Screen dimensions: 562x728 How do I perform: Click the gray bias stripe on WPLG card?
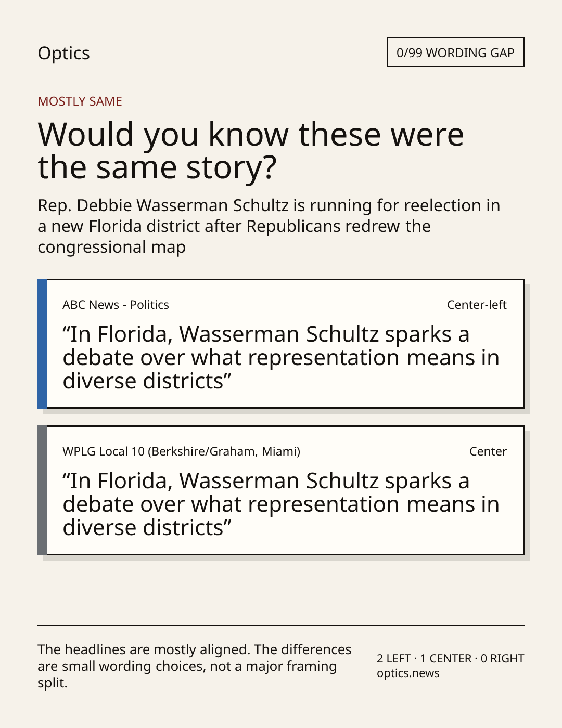coord(42,490)
